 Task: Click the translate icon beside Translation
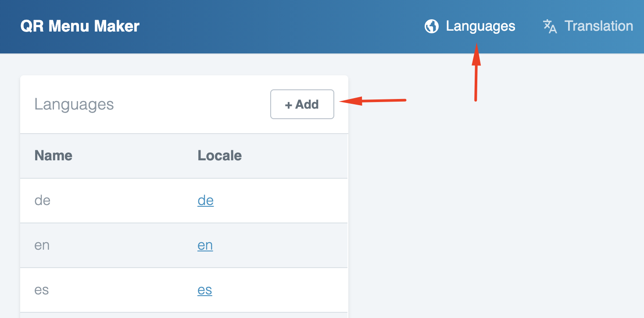(x=550, y=26)
